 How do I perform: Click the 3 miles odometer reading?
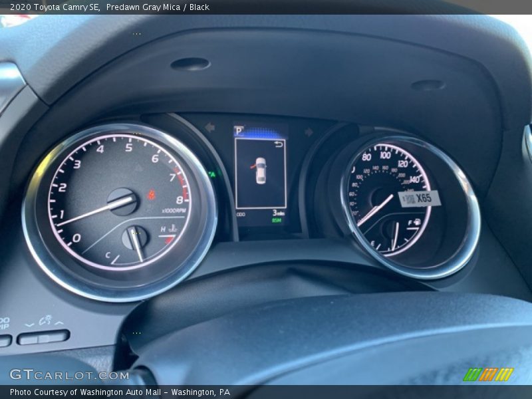coord(278,212)
